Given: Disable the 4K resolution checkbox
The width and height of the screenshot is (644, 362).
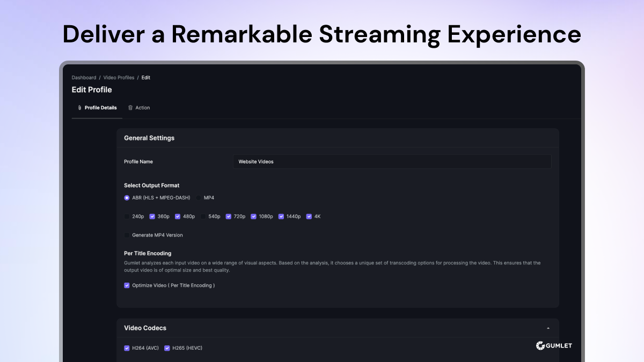Looking at the screenshot, I should (309, 217).
